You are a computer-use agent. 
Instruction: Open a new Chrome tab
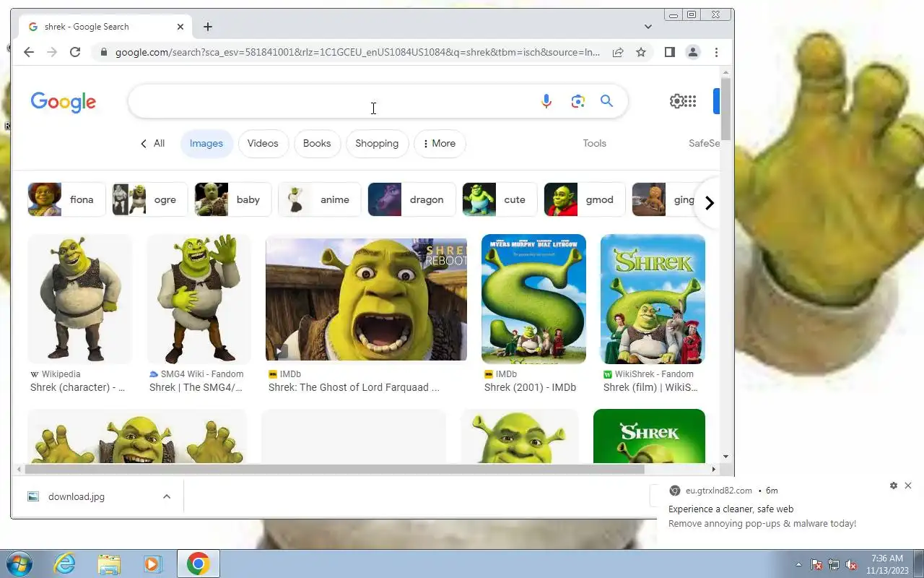208,27
